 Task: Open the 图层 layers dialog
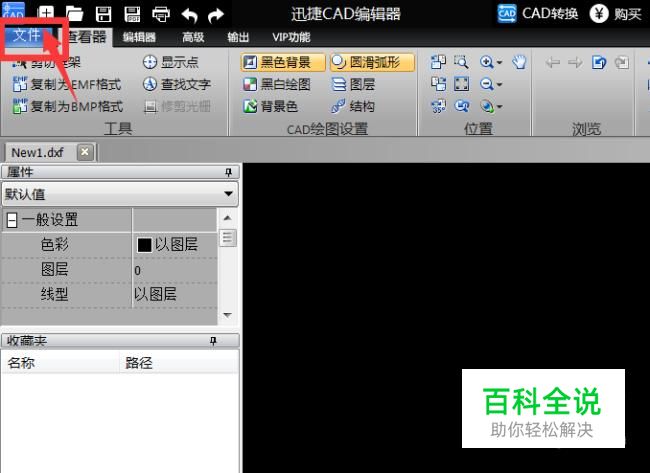354,85
